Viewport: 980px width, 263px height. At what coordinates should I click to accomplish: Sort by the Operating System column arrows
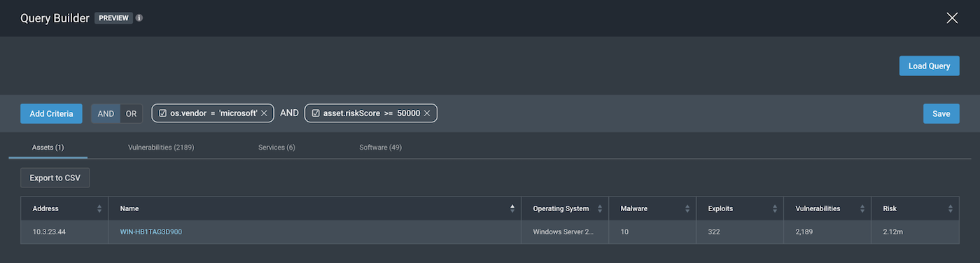(600, 208)
